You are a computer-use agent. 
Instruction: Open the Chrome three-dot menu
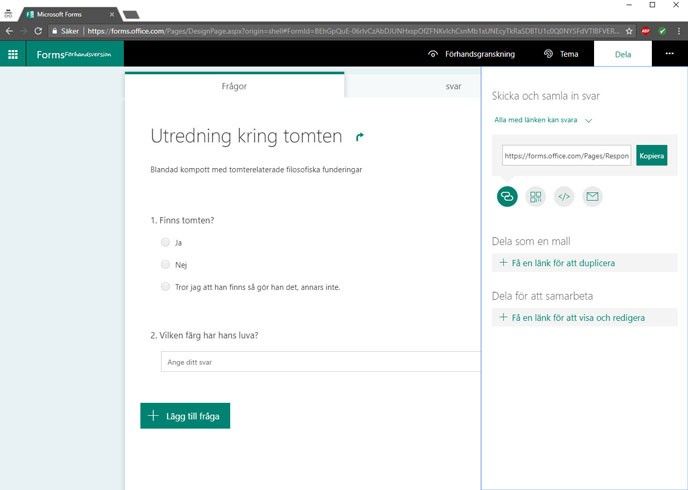pyautogui.click(x=678, y=31)
